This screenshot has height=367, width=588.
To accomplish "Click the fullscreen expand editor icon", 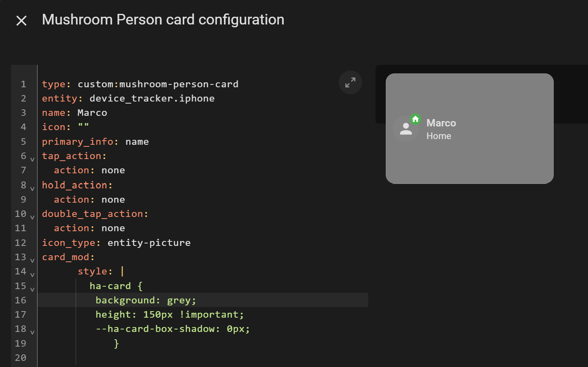I will pyautogui.click(x=350, y=82).
